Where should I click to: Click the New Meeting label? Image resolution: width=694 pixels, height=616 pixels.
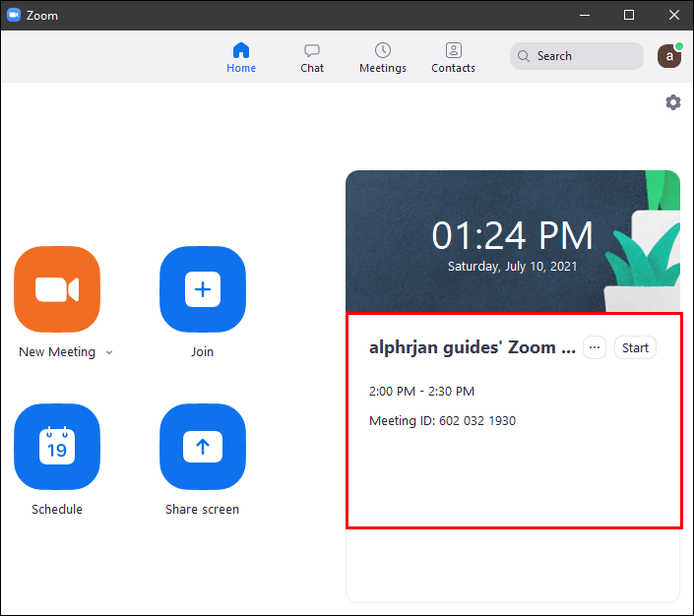pyautogui.click(x=57, y=352)
